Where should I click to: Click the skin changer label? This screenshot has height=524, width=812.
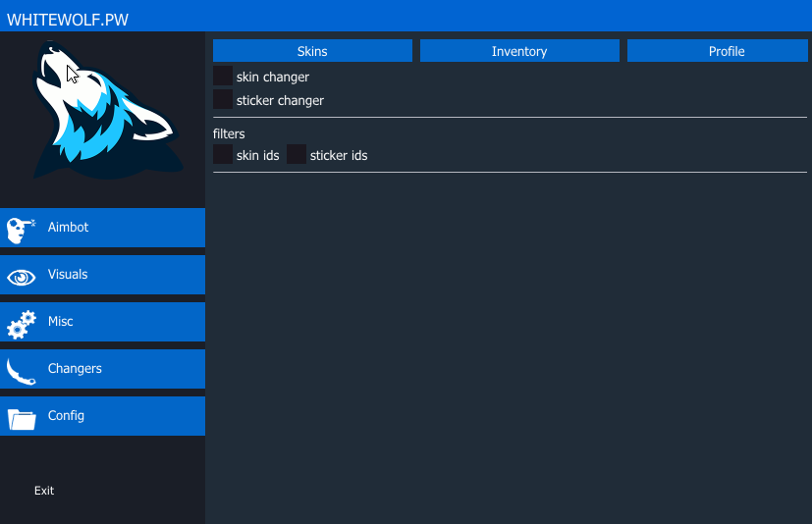272,78
